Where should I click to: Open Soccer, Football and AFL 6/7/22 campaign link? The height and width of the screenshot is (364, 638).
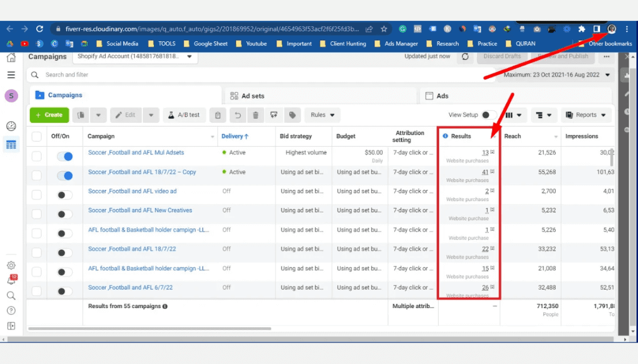click(130, 288)
